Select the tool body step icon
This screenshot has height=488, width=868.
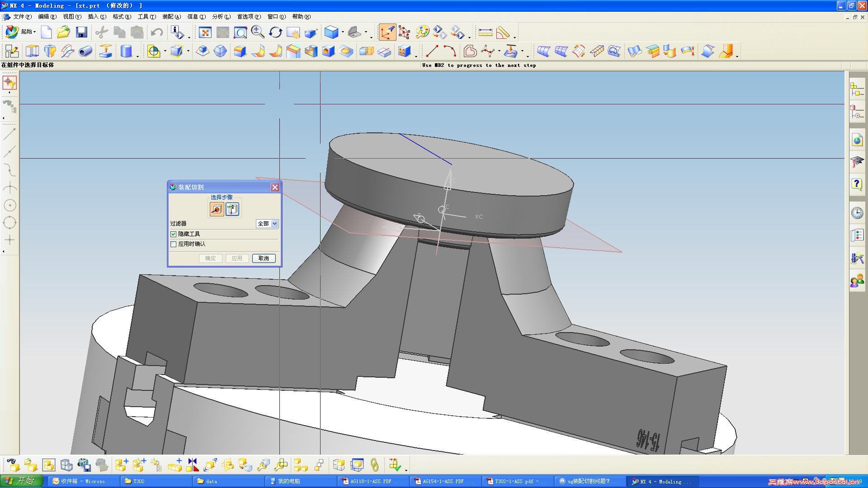(x=232, y=209)
